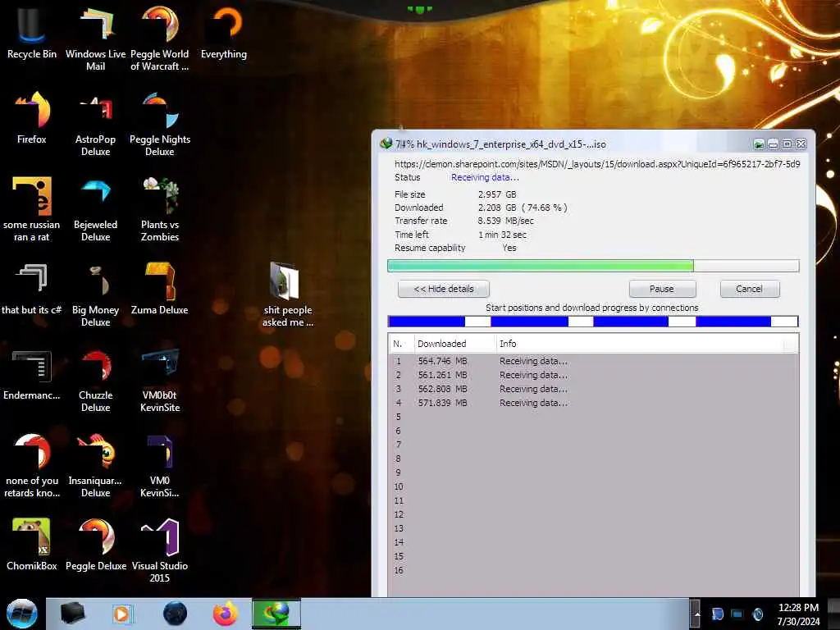Select connection row 1 with 564.746 MB
Viewport: 840px width, 630px height.
(x=593, y=361)
